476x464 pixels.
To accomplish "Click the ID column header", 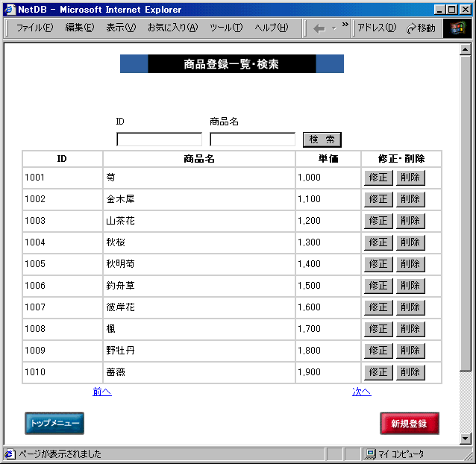I will (63, 159).
